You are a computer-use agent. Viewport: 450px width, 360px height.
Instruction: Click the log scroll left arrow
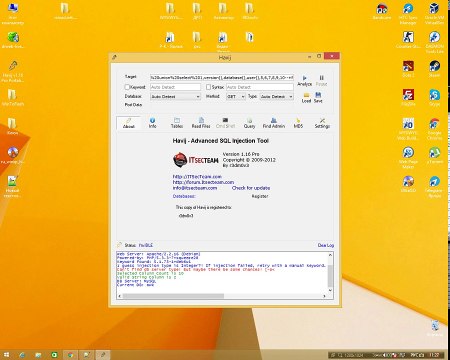coord(119,296)
